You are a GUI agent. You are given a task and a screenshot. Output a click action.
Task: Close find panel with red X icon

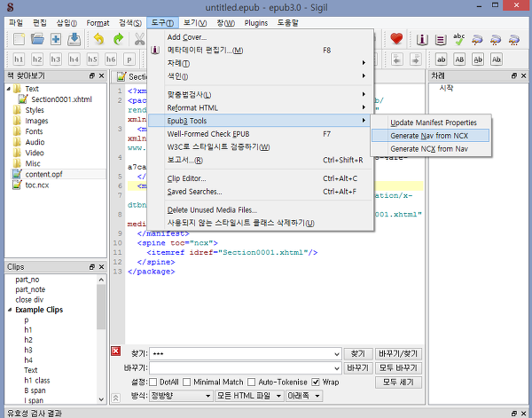[x=115, y=351]
